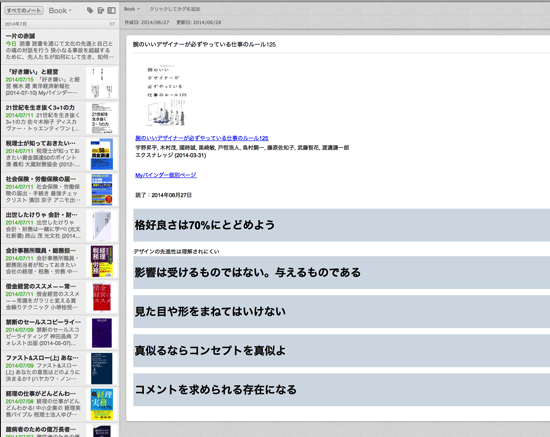Click the 21世紀を生き抜く cover thumbnail
Screen dimensions: 550x437
click(102, 118)
